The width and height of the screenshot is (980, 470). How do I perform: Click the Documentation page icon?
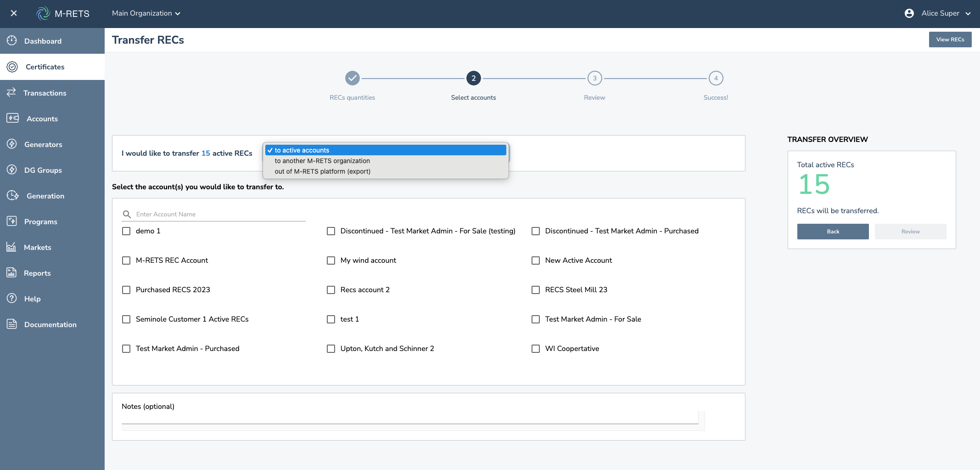coord(12,324)
